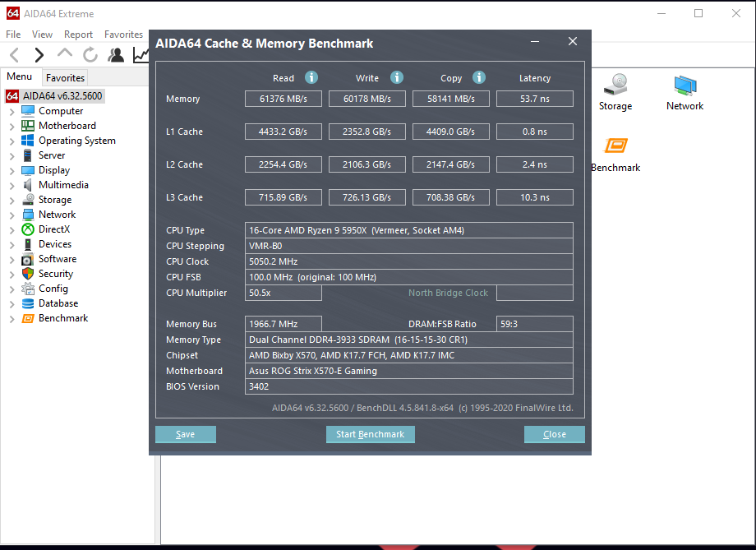Image resolution: width=756 pixels, height=550 pixels.
Task: Open the Favorites menu
Action: pyautogui.click(x=123, y=35)
